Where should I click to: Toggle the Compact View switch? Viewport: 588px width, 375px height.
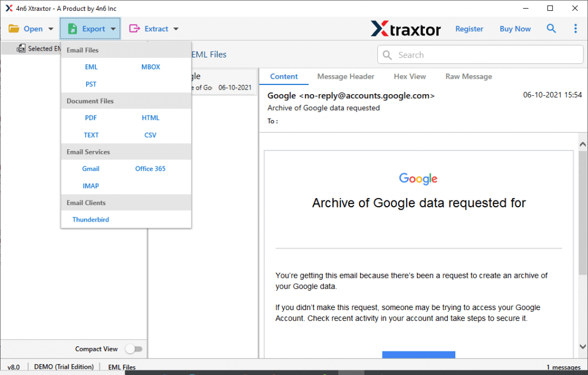click(134, 349)
